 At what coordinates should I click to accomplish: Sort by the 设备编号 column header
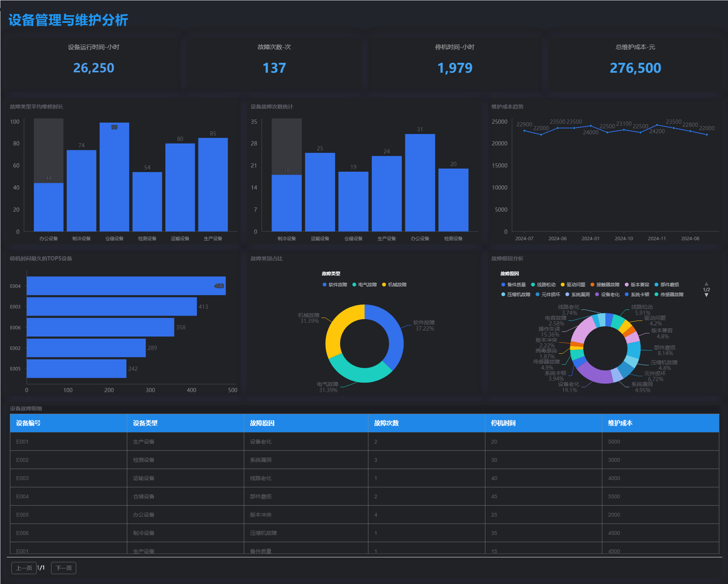(x=69, y=423)
